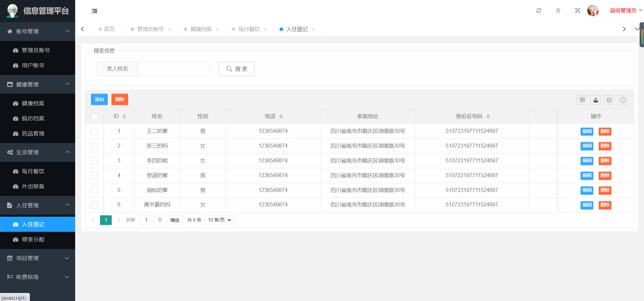
Task: Switch to the 首页 tab
Action: tap(107, 29)
